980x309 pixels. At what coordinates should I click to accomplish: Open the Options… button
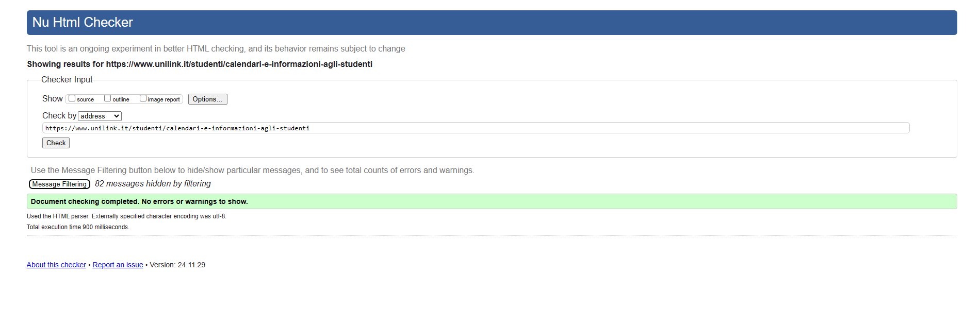click(x=207, y=99)
